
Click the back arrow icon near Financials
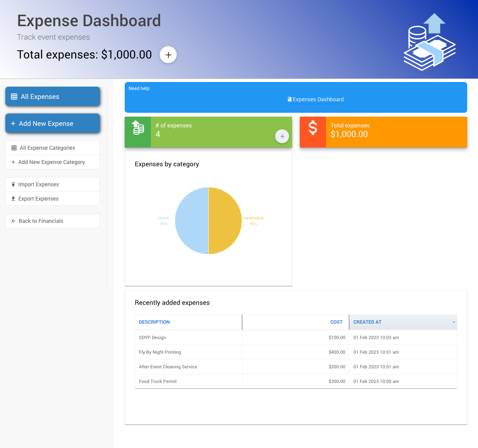[x=13, y=221]
